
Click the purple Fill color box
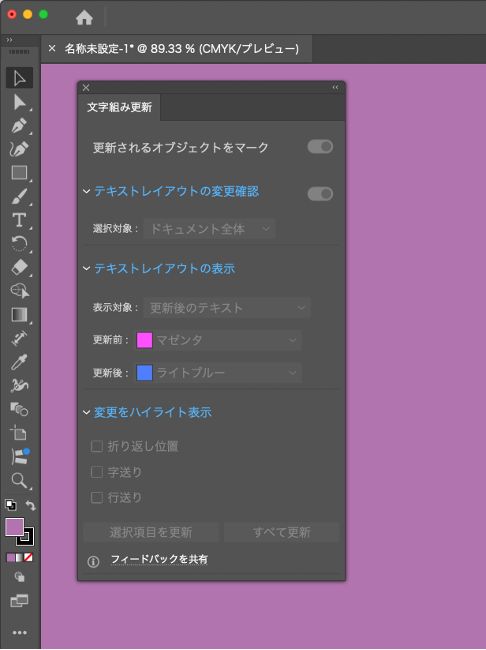tap(14, 527)
